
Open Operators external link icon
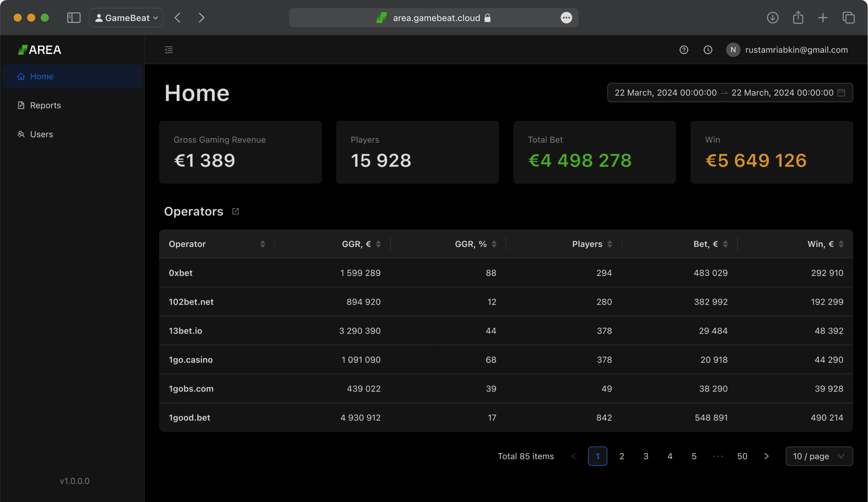236,211
